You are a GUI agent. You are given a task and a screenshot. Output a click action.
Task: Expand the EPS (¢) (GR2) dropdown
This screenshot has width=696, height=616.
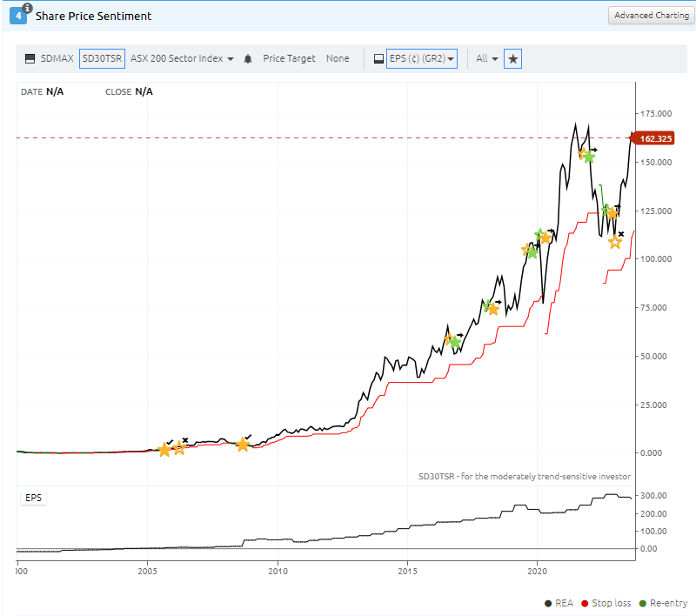(422, 58)
